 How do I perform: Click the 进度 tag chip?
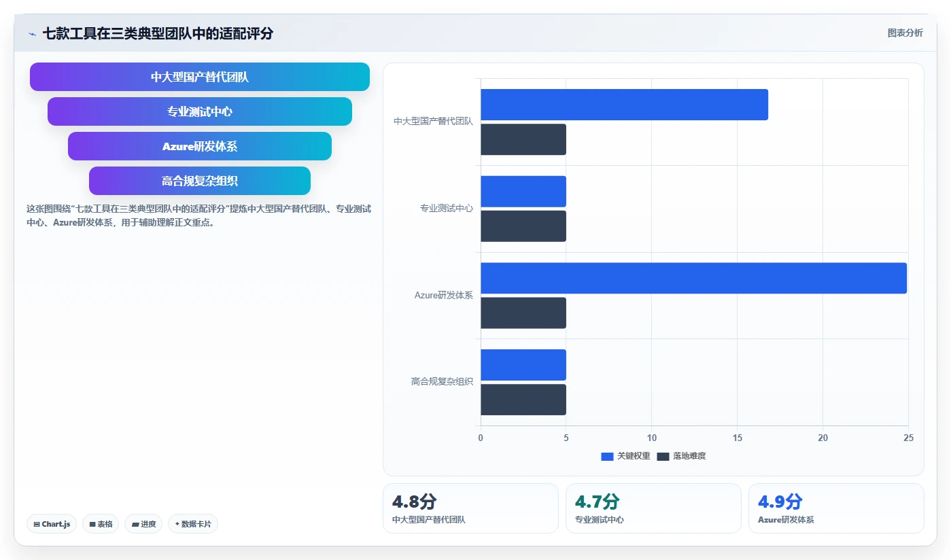pos(143,524)
